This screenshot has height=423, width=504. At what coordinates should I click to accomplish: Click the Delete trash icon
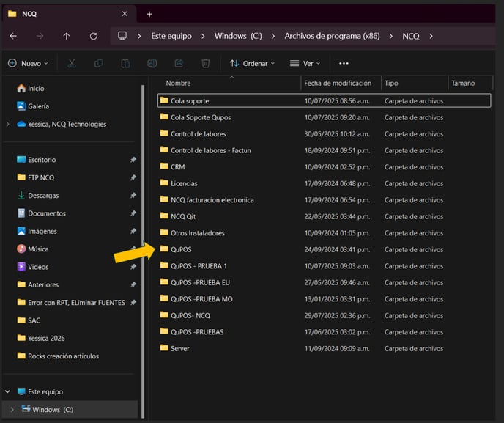(x=206, y=63)
